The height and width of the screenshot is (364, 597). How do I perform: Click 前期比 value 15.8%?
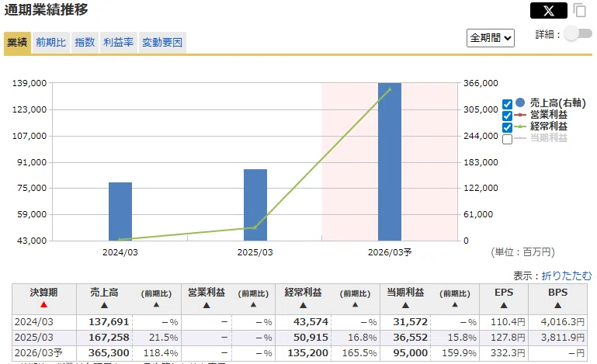462,338
